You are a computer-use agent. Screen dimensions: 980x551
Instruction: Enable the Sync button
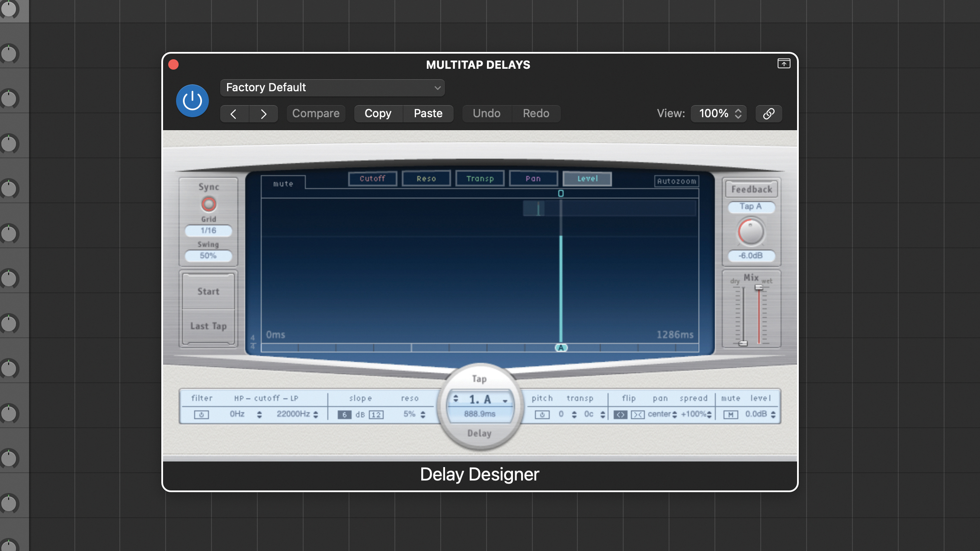pyautogui.click(x=208, y=204)
